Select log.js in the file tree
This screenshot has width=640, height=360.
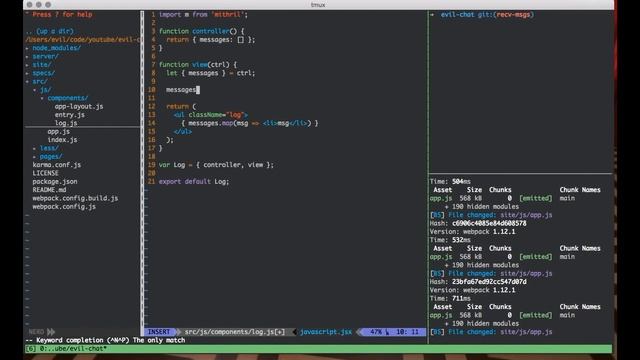[66, 123]
